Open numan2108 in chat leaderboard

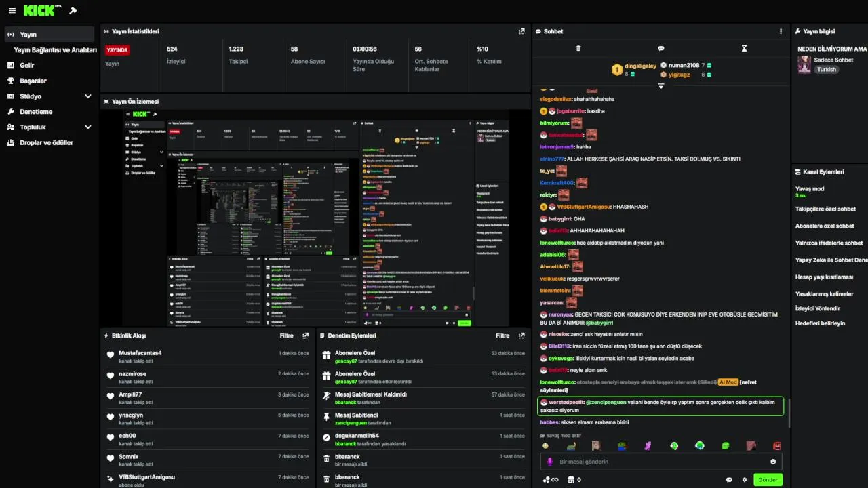[684, 65]
